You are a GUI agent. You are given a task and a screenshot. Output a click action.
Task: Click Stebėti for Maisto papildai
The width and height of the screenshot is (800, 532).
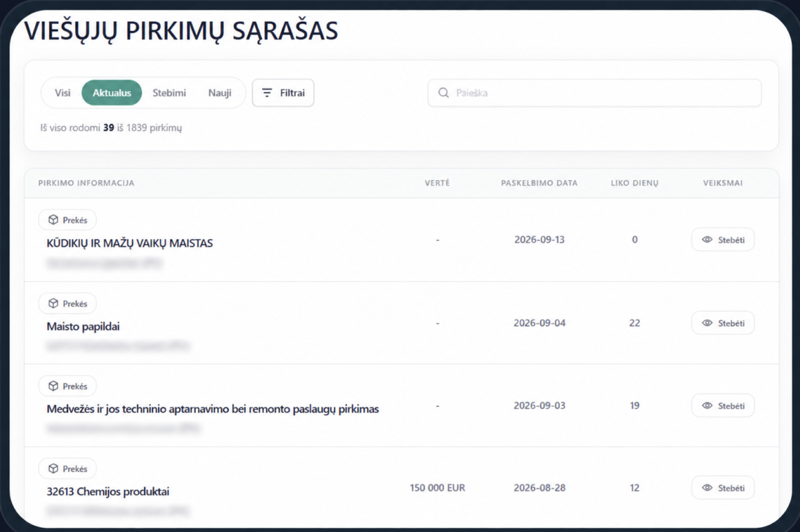pos(723,323)
